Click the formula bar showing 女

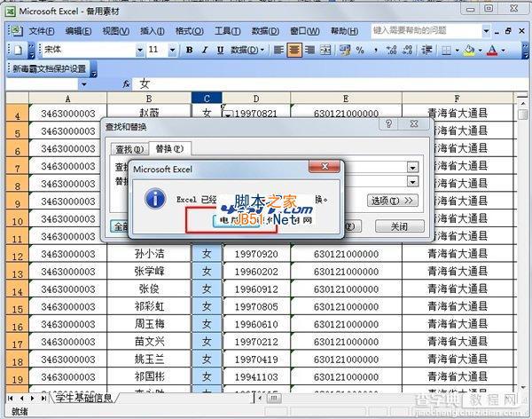click(329, 83)
